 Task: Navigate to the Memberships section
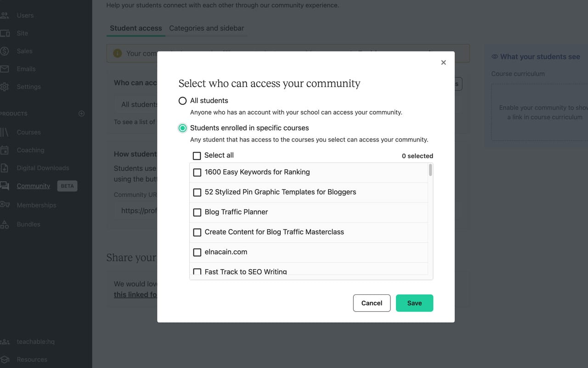click(35, 205)
